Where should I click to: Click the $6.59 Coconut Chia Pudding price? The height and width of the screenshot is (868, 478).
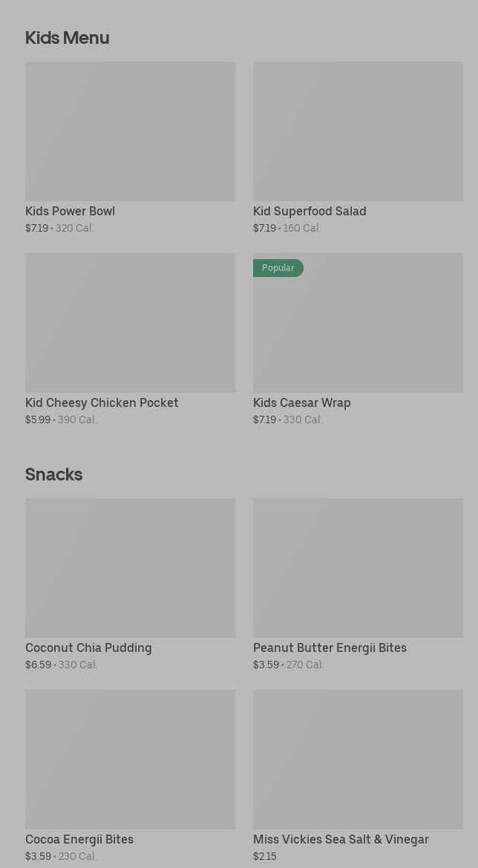click(38, 665)
